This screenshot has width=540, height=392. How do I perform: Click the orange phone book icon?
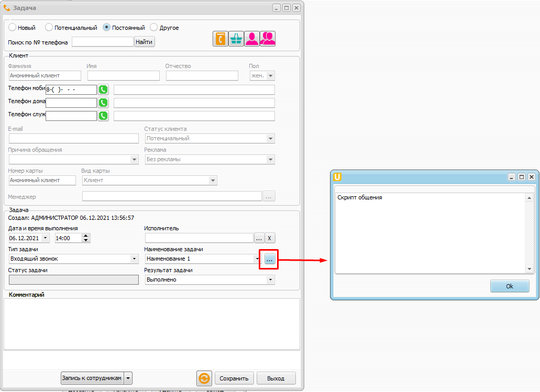coord(221,39)
